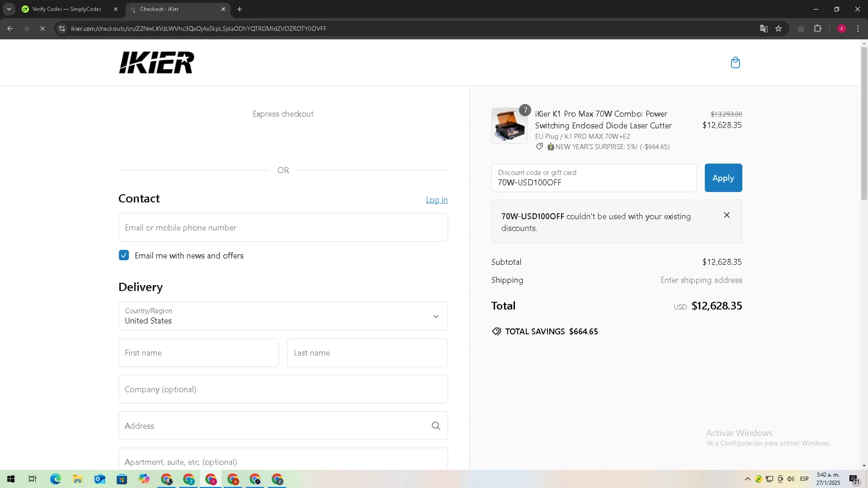868x488 pixels.
Task: Open Task View on the taskbar
Action: point(32,479)
